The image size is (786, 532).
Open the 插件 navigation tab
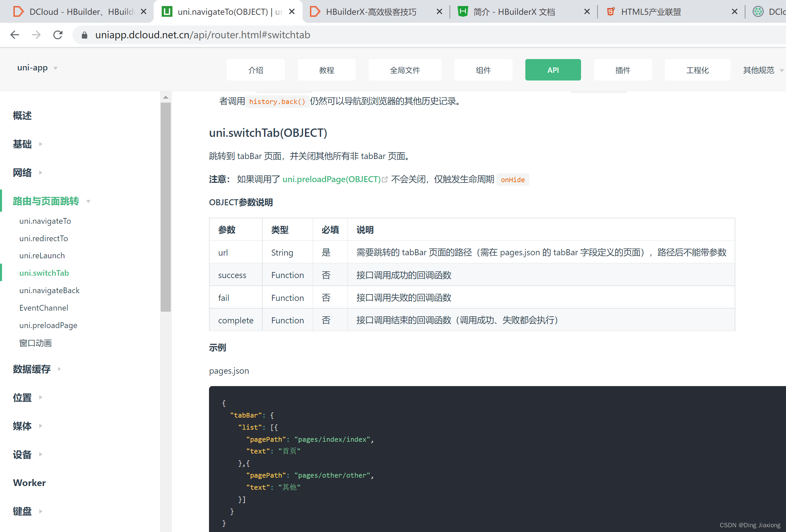(623, 70)
